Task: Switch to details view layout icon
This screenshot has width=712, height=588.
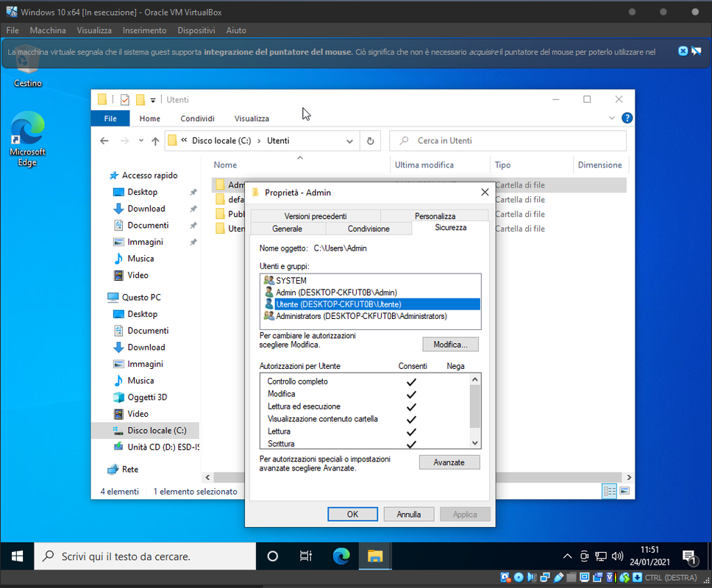Action: click(x=609, y=491)
